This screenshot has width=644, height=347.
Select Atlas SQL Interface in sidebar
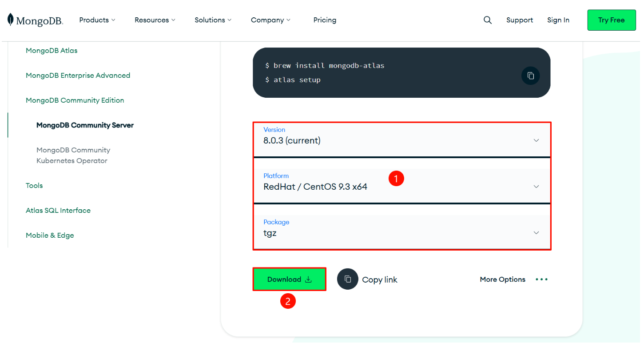(58, 211)
